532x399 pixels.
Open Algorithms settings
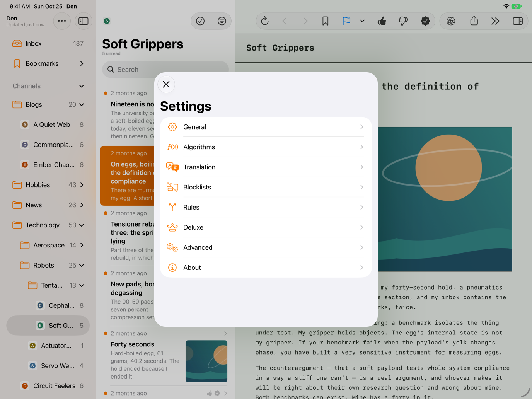tap(266, 147)
